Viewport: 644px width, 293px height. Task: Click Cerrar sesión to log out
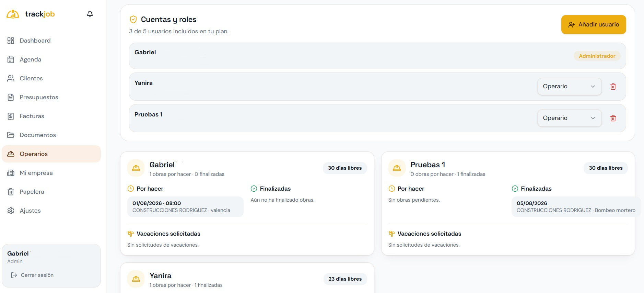pyautogui.click(x=33, y=275)
